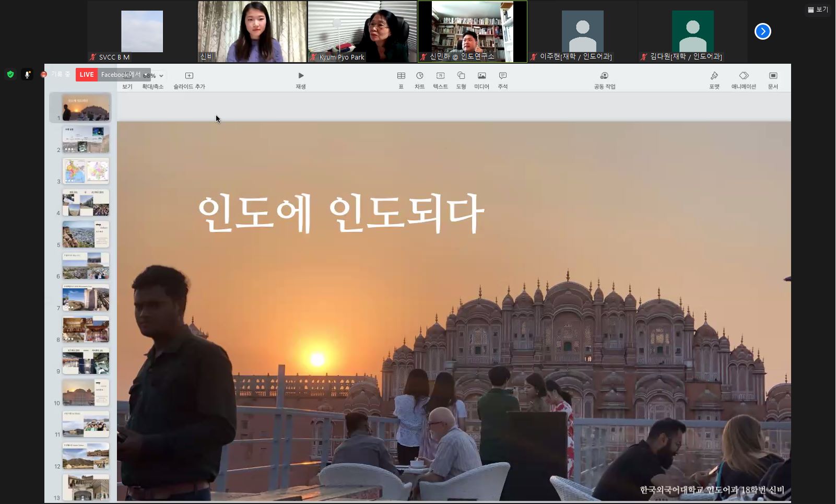Click the Play (재생) slideshow button
The image size is (836, 504).
point(301,76)
